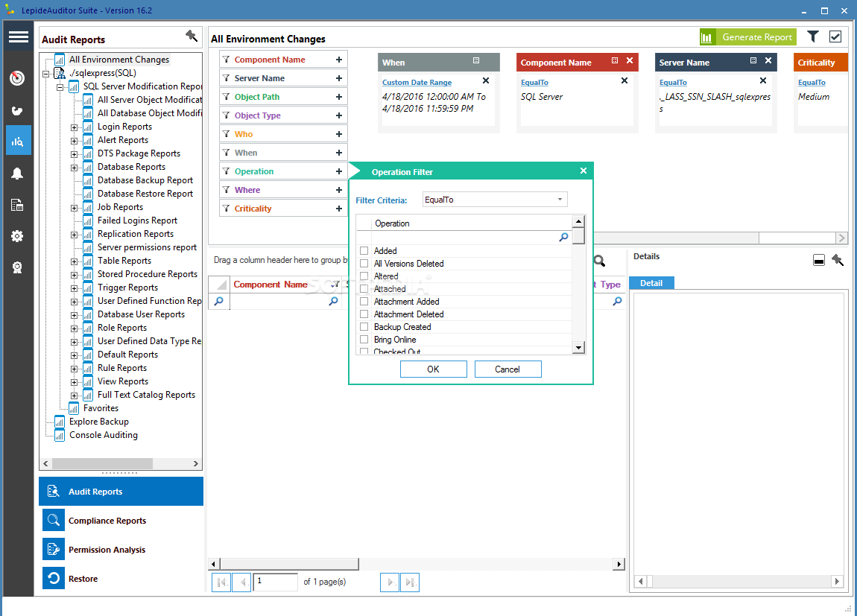Open the Audit Reports section
The height and width of the screenshot is (616, 857).
click(121, 491)
